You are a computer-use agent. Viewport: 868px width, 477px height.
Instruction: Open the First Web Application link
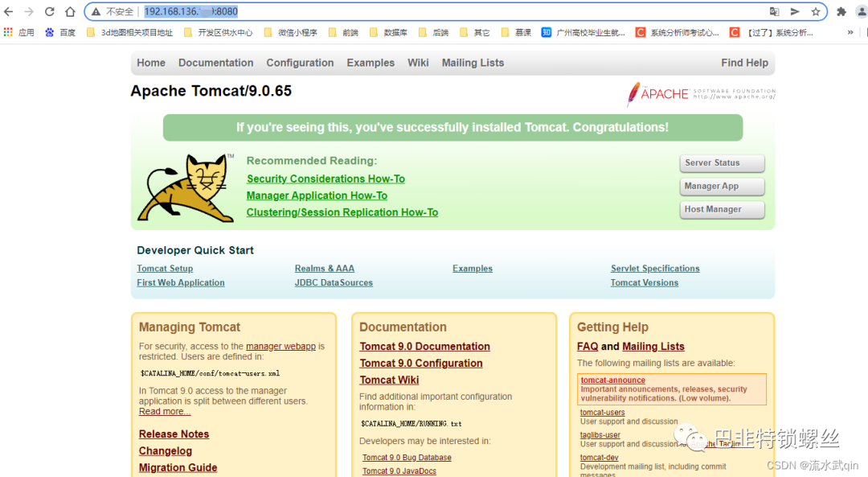[x=181, y=282]
